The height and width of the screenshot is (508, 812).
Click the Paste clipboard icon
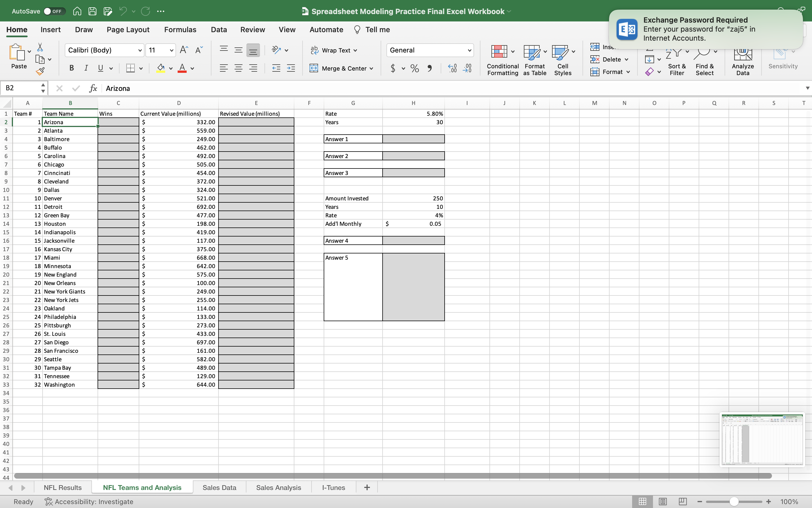pos(17,52)
